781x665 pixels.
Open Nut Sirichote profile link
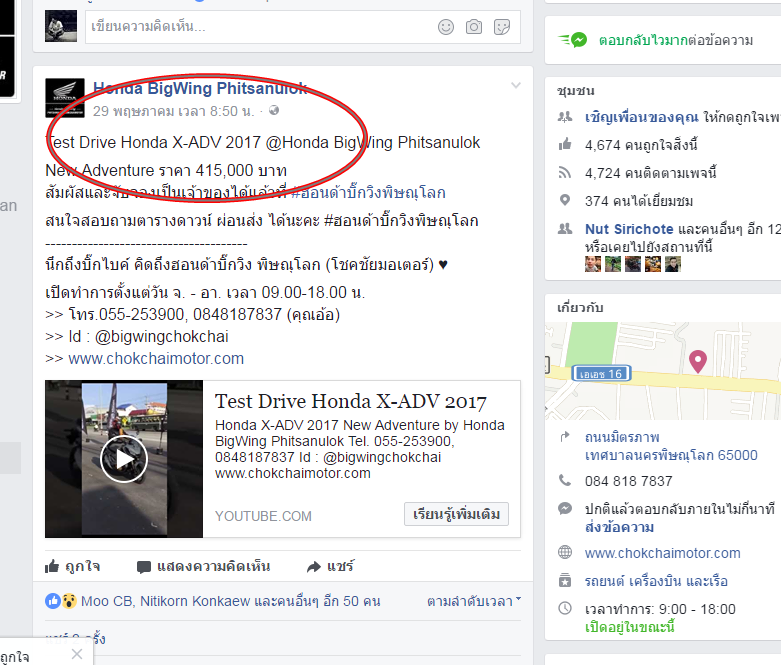(x=629, y=229)
